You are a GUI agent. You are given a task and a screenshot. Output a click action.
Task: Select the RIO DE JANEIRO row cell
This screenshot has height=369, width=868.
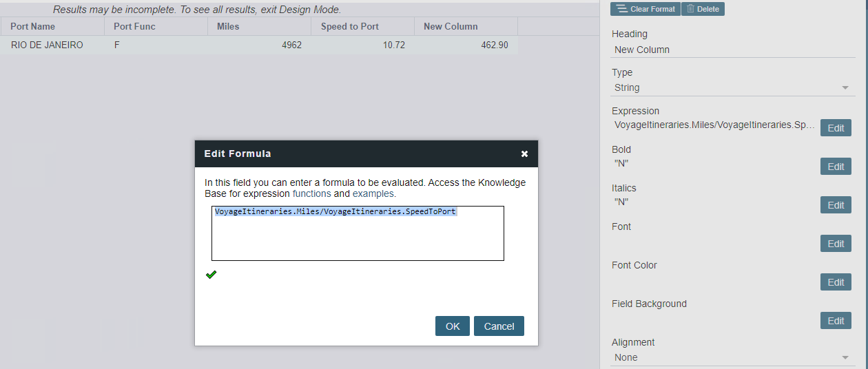pyautogui.click(x=47, y=45)
